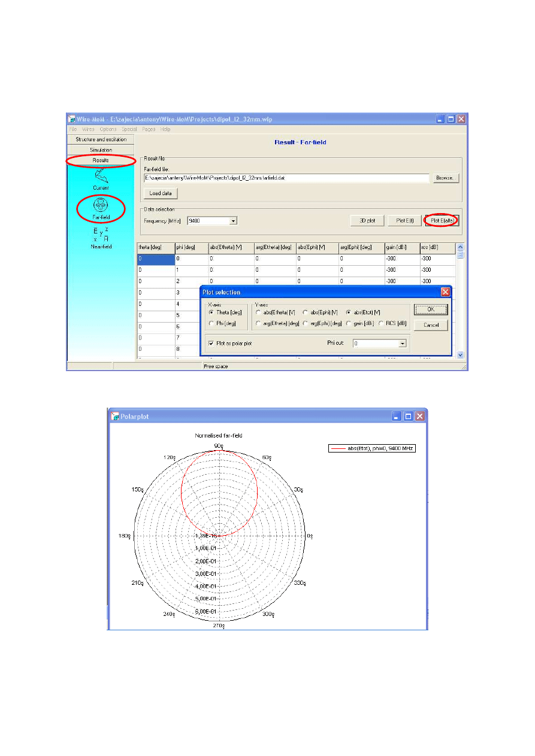The height and width of the screenshot is (756, 535).
Task: Open the Simulation section tab
Action: click(x=101, y=150)
